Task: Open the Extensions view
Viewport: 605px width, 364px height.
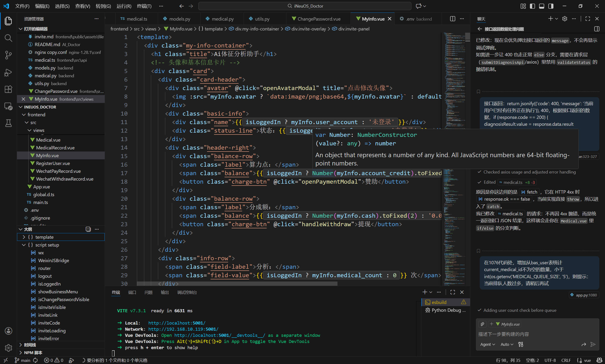Action: 8,89
